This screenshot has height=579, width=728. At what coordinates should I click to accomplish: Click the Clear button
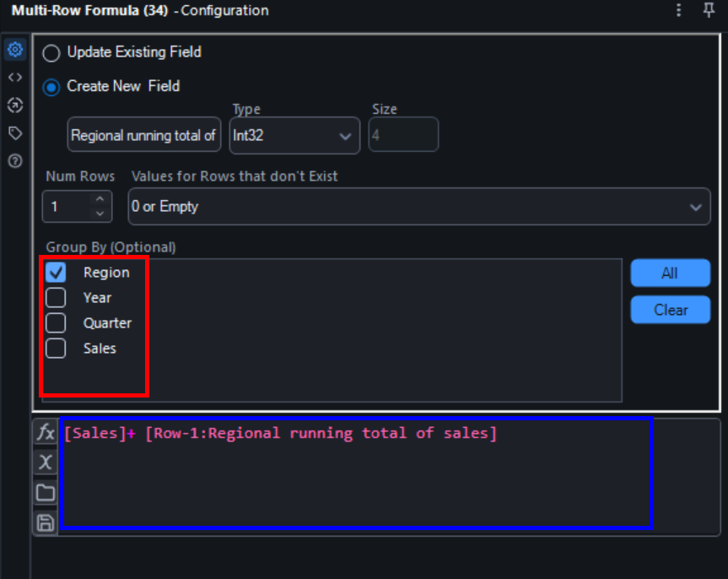pos(671,310)
